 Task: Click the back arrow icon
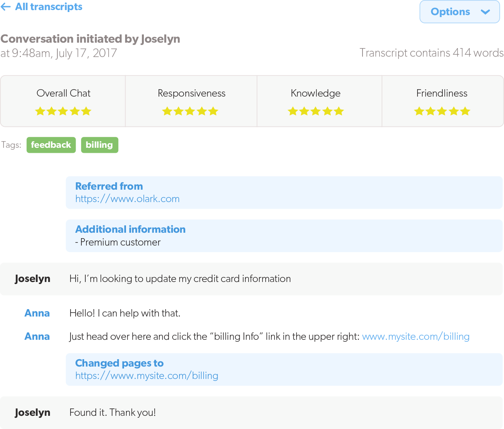(5, 7)
